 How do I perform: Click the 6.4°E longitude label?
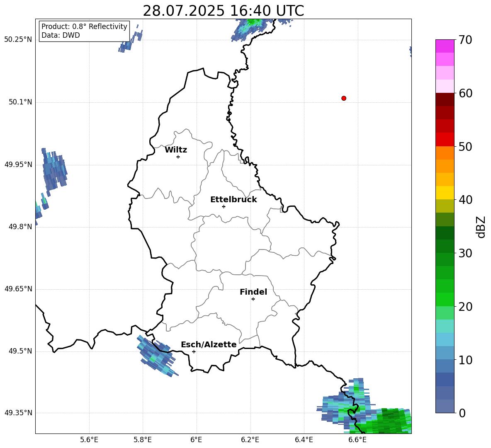pos(304,440)
